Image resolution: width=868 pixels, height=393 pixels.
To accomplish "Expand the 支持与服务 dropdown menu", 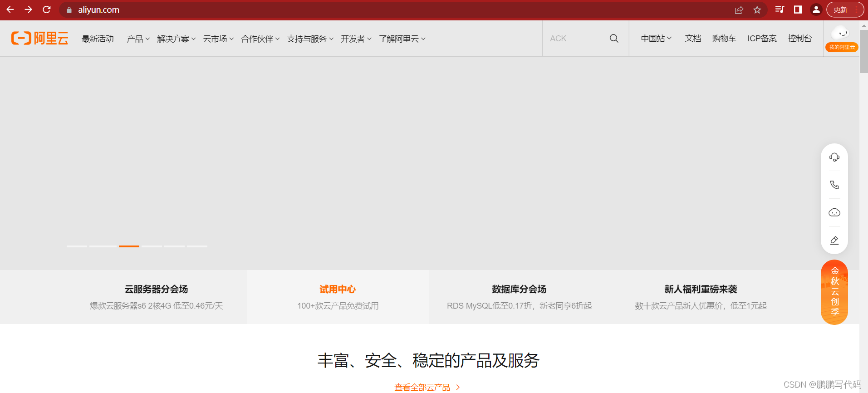I will [x=310, y=39].
